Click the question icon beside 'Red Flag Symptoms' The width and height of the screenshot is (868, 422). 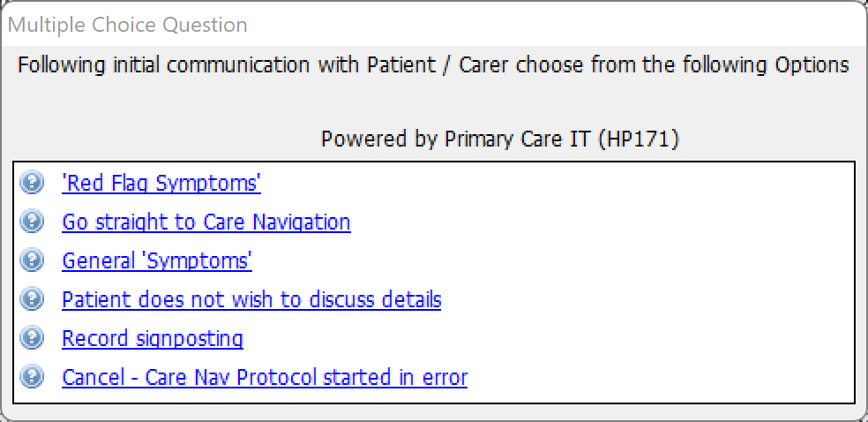tap(32, 182)
